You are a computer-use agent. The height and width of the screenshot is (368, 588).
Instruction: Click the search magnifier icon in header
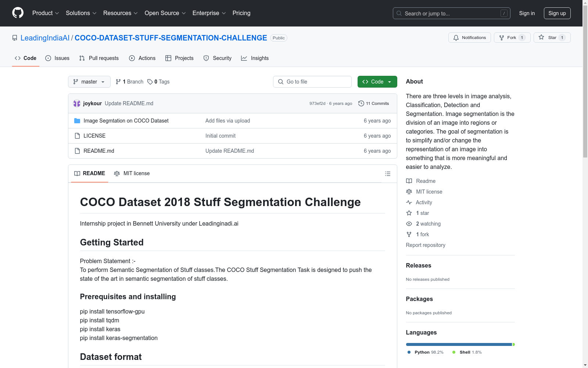point(399,13)
